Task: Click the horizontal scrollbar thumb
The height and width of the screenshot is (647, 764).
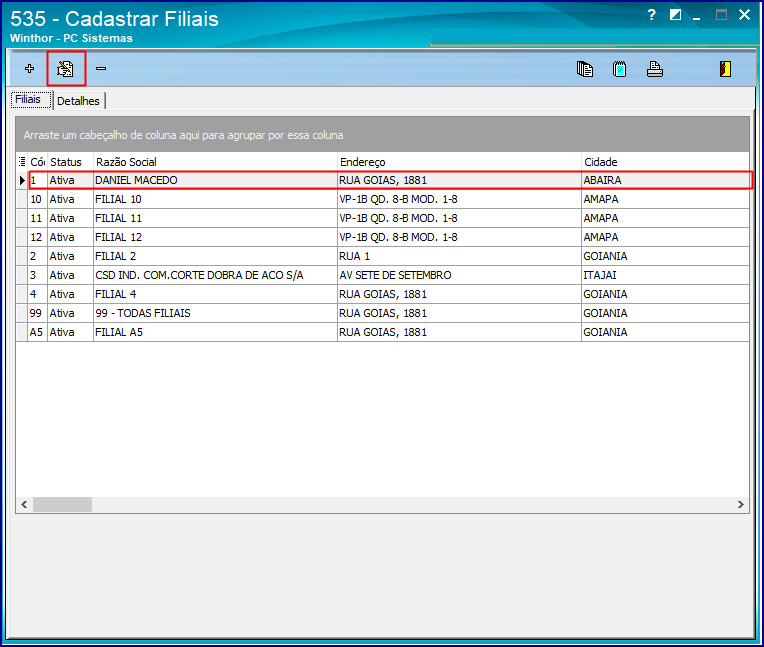Action: coord(62,505)
